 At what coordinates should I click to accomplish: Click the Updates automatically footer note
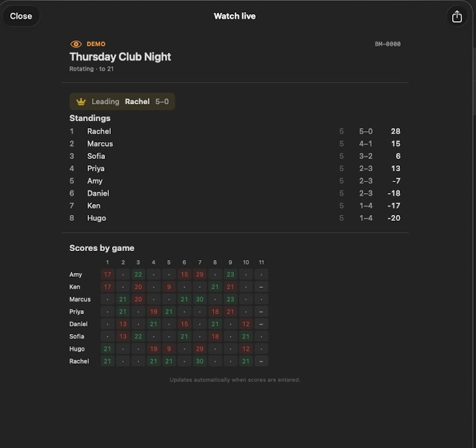click(x=234, y=380)
